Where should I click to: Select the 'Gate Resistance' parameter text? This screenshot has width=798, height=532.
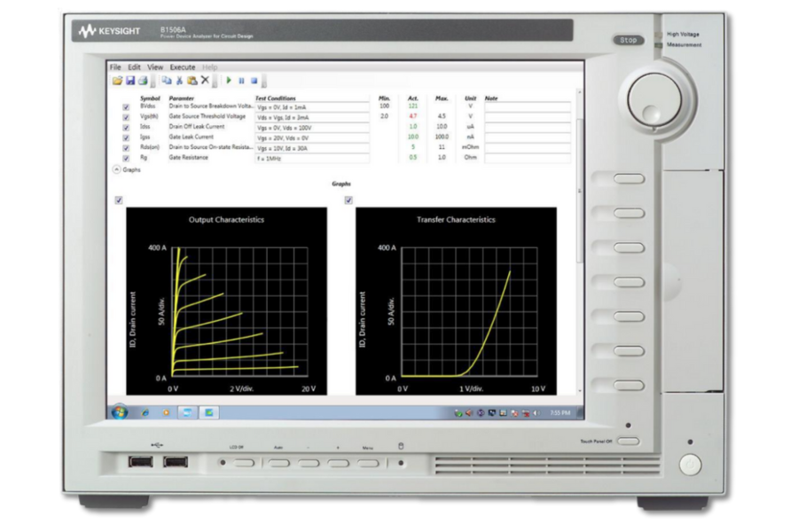pyautogui.click(x=188, y=157)
